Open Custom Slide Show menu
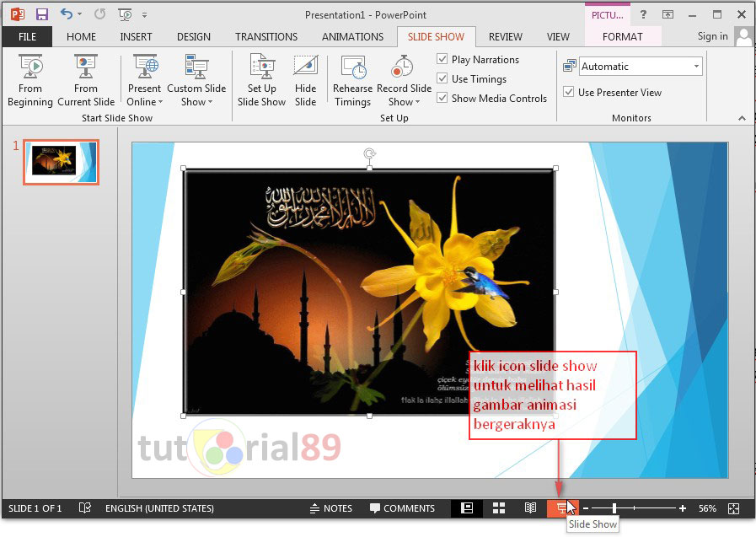This screenshot has width=756, height=537. [196, 80]
